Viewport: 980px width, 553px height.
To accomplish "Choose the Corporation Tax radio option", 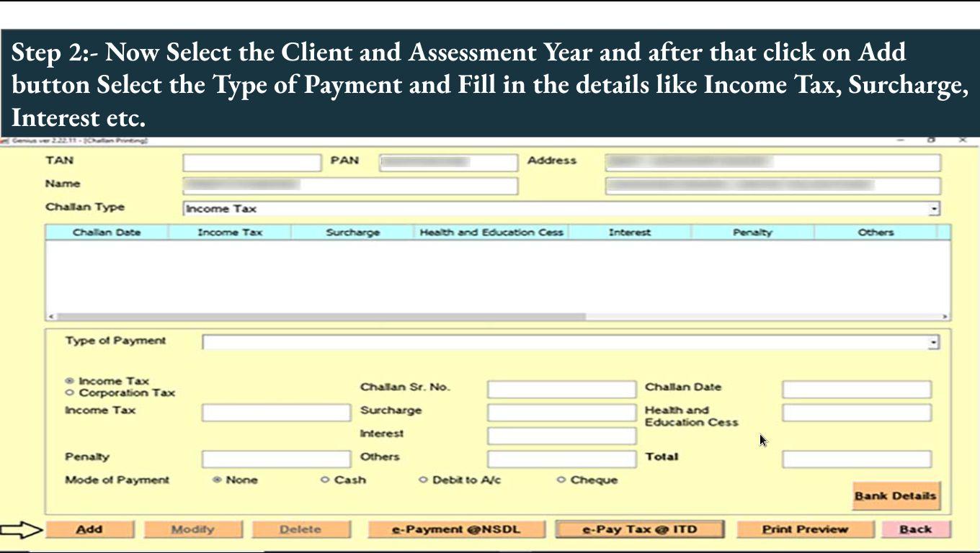I will coord(70,393).
